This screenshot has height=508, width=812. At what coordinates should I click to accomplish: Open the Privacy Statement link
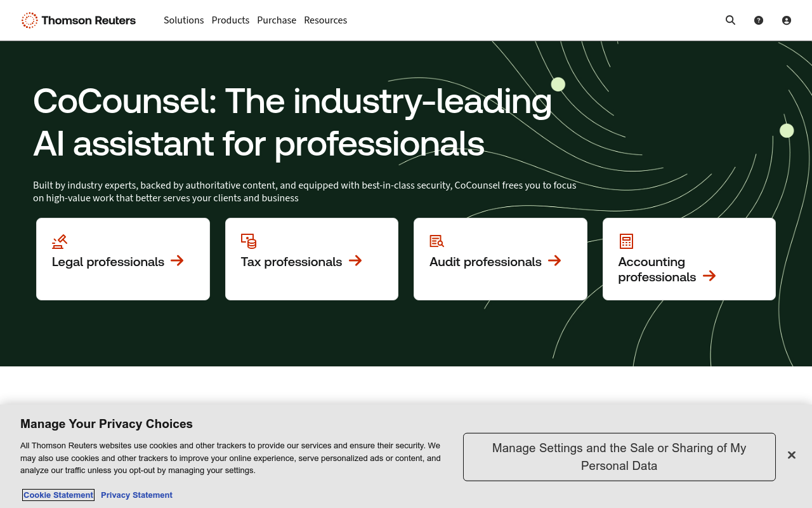pyautogui.click(x=136, y=495)
